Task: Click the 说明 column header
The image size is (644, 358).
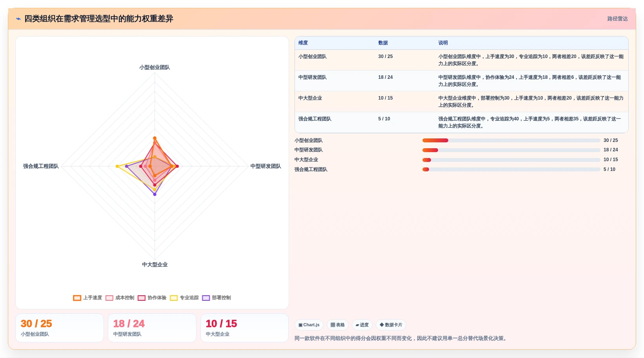Action: (x=443, y=43)
